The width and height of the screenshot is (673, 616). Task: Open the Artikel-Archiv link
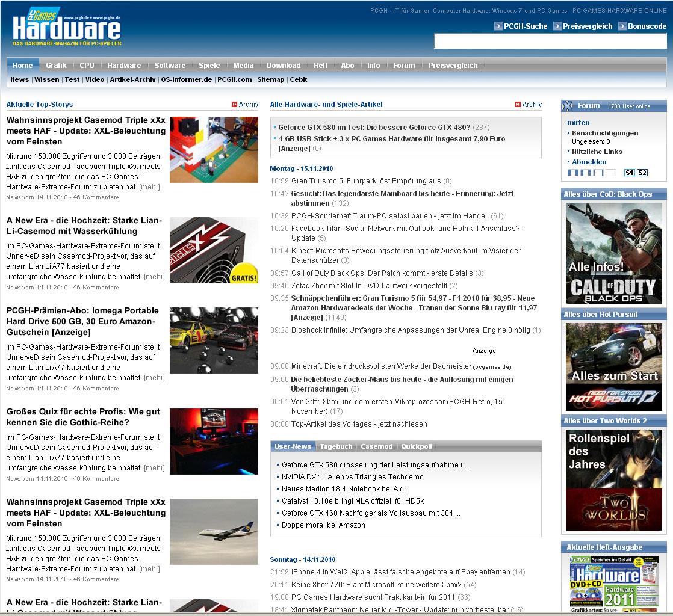tap(132, 79)
